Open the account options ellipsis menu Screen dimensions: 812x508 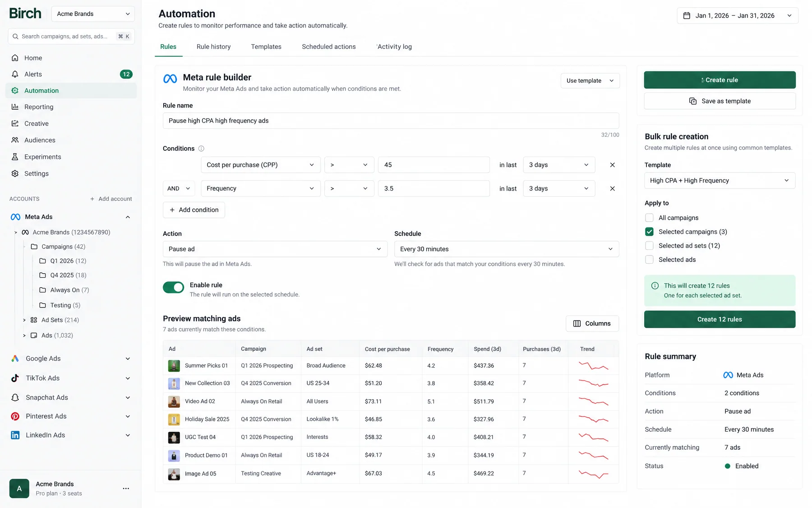[x=126, y=489]
